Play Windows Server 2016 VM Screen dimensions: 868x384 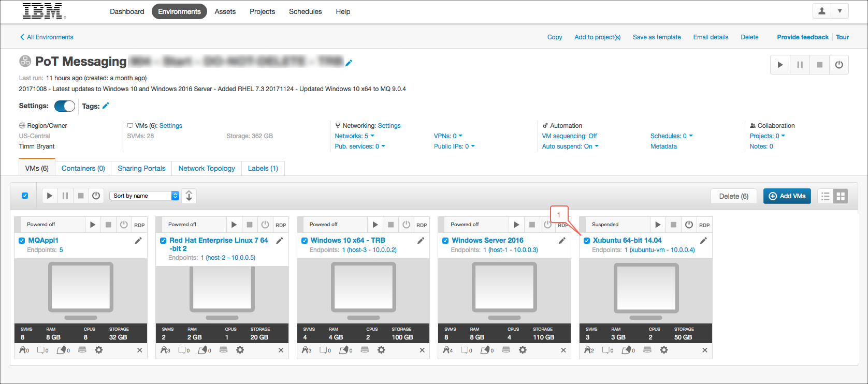point(516,225)
